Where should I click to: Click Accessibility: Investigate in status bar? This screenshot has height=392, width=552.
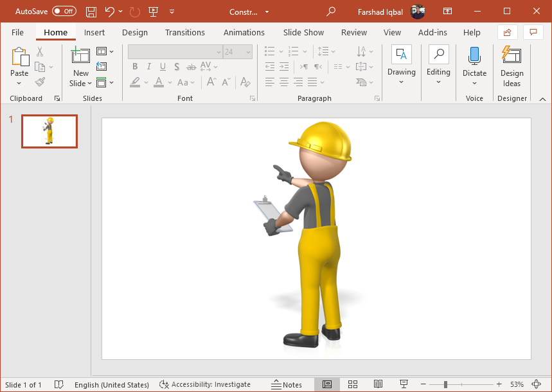pyautogui.click(x=205, y=384)
